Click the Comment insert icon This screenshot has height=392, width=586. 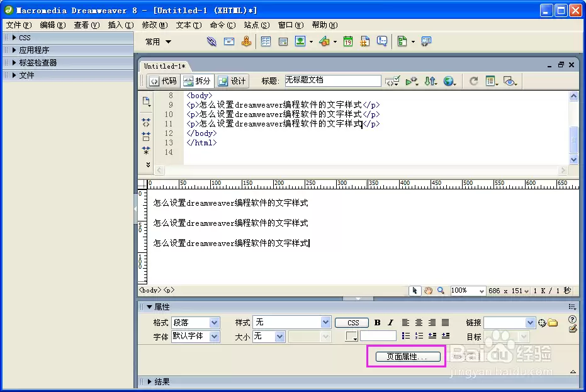pos(382,41)
